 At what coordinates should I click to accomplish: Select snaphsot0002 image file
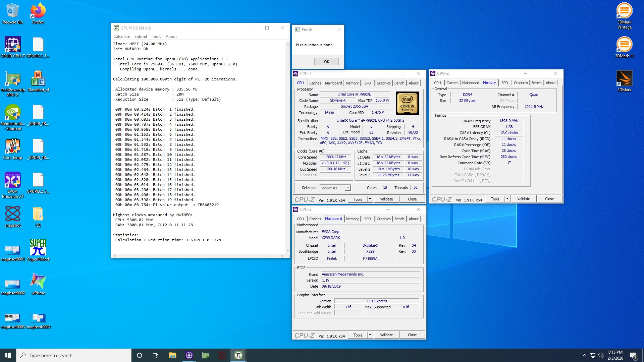coord(13,287)
